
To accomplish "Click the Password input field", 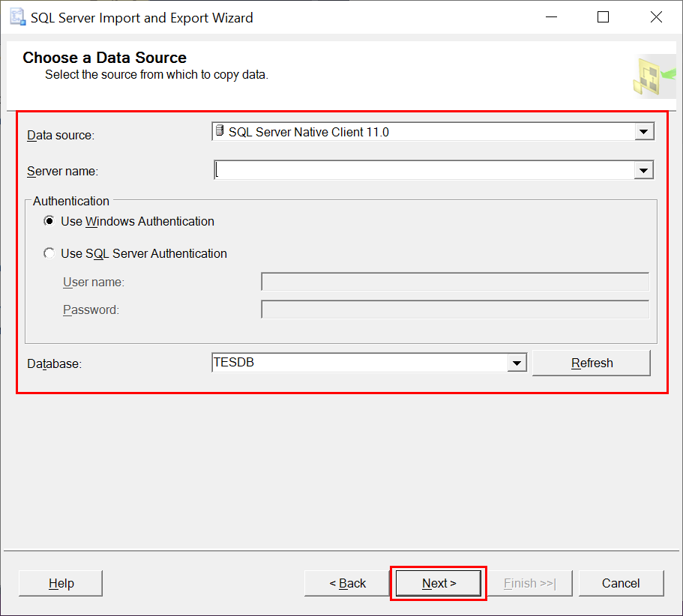I will [x=455, y=309].
